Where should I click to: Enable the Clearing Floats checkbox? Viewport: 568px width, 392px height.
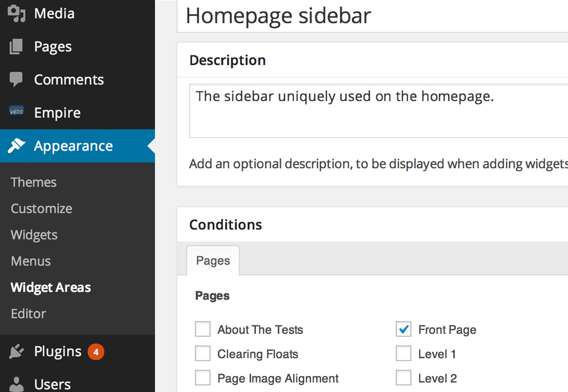point(203,354)
